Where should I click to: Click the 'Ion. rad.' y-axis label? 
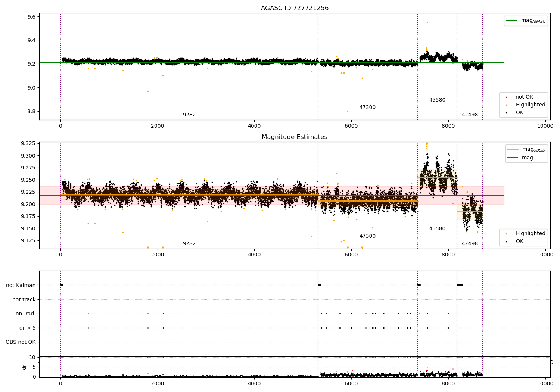tap(25, 314)
